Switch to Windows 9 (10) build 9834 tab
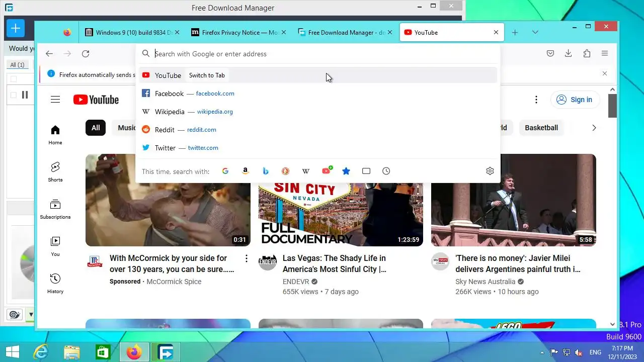This screenshot has width=644, height=362. [x=132, y=32]
